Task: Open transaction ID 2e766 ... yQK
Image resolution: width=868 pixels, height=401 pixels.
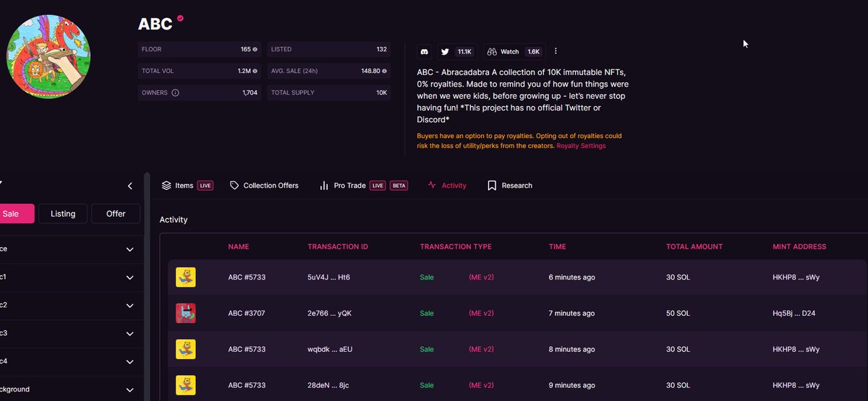Action: [x=330, y=314]
